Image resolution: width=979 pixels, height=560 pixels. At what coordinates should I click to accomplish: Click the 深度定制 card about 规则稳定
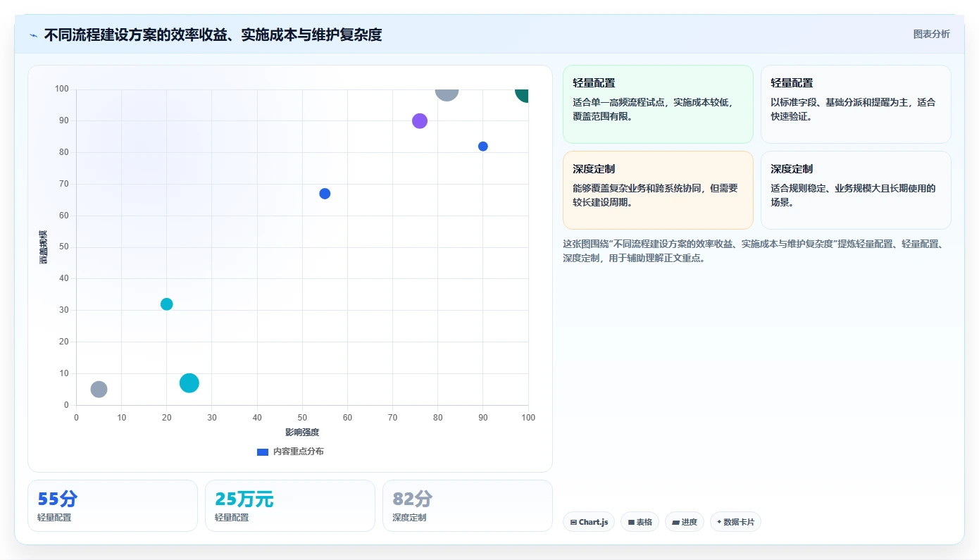[x=856, y=190]
